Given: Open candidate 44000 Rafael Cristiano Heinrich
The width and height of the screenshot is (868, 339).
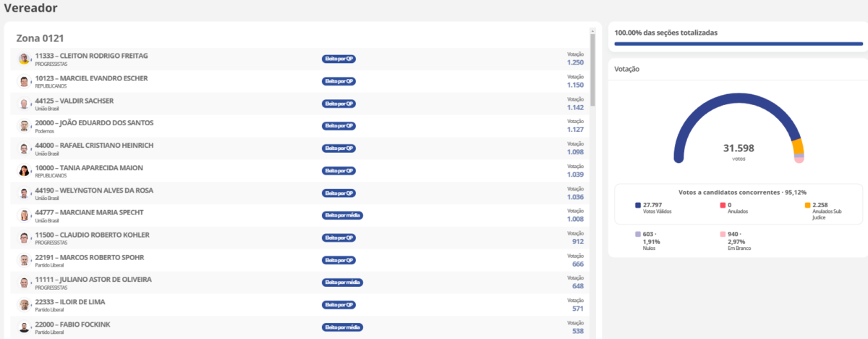Looking at the screenshot, I should (96, 145).
